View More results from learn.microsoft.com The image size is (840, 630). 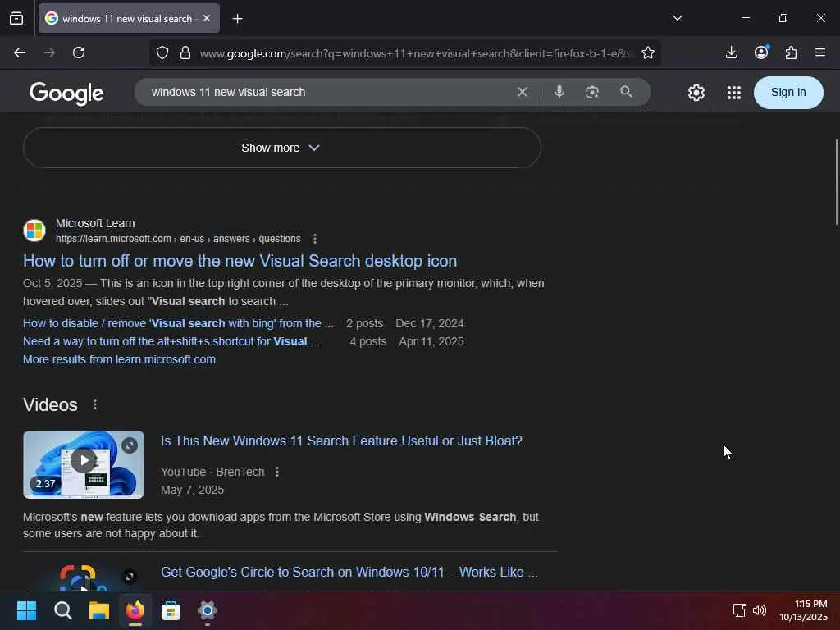[120, 359]
